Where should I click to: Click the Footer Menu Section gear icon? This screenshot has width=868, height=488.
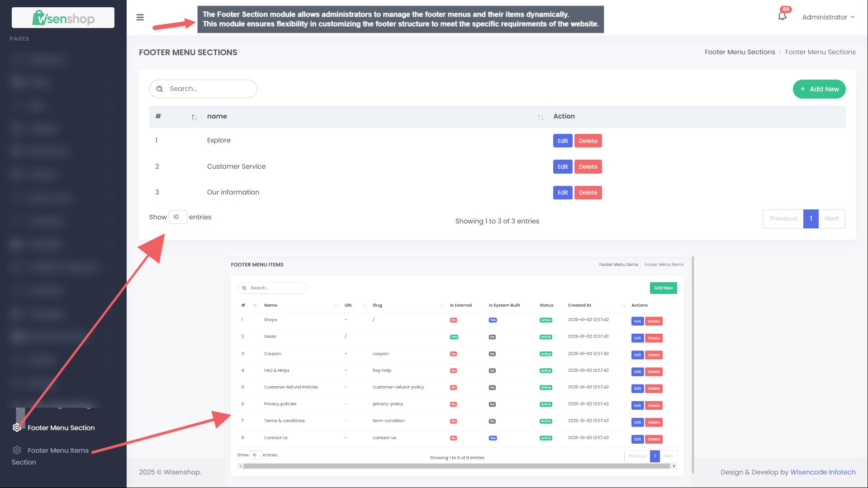(17, 427)
